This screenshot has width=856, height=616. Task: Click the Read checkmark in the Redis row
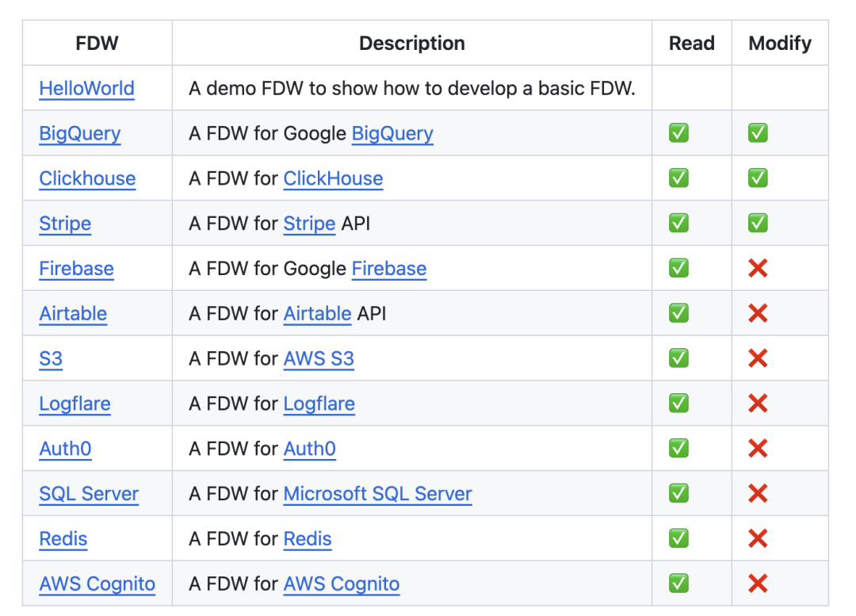tap(678, 539)
